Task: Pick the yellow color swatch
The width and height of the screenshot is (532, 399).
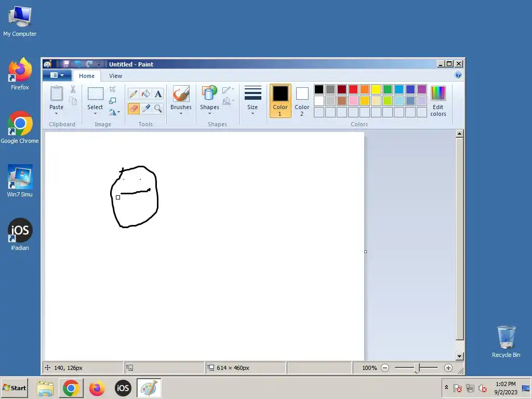Action: click(376, 89)
